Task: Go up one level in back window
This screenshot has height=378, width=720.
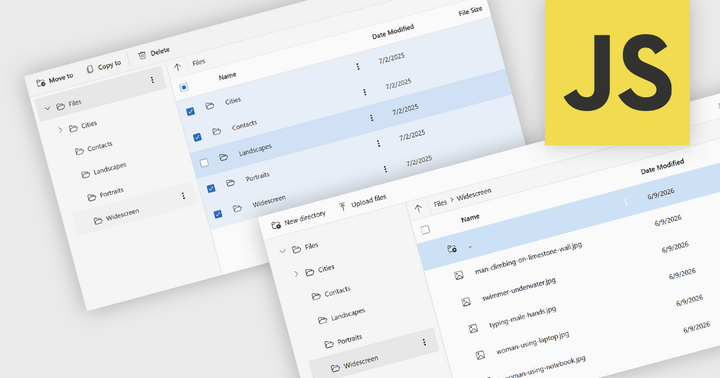Action: (x=178, y=67)
